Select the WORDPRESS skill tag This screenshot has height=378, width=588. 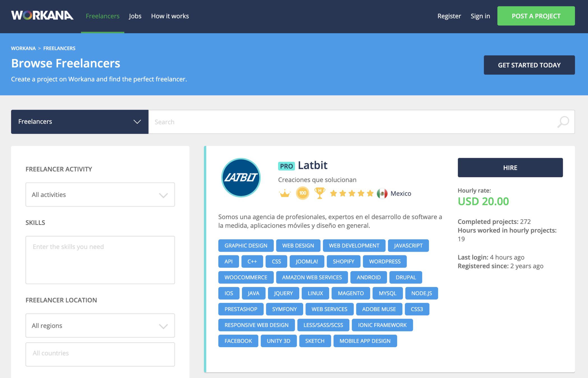[x=385, y=261]
